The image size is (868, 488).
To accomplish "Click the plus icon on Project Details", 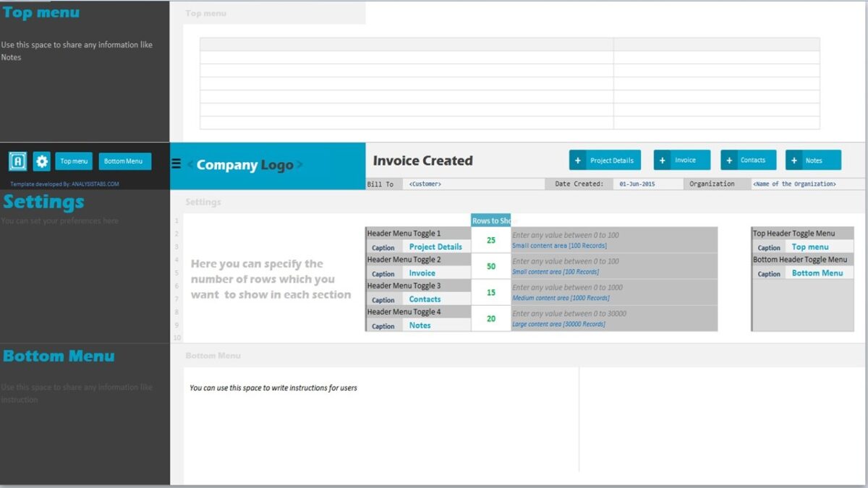I will click(x=578, y=160).
